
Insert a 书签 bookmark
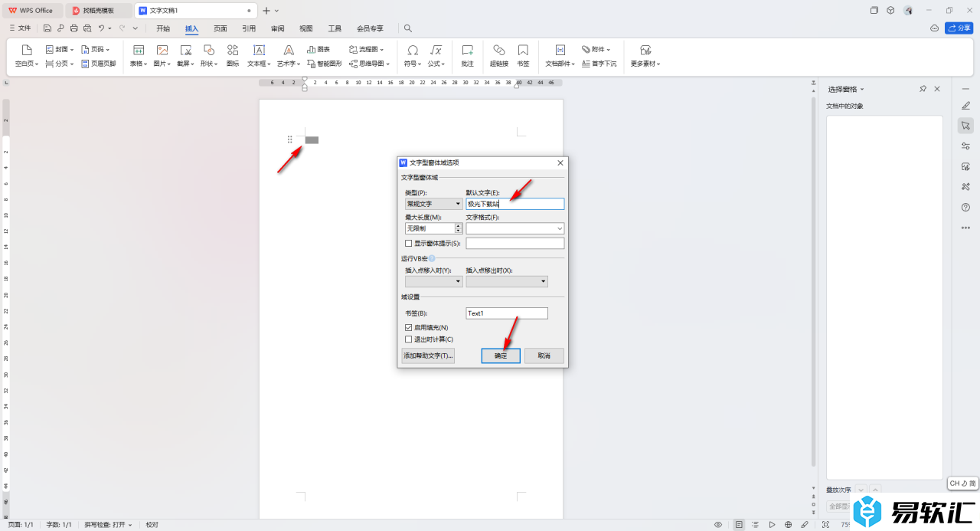pos(523,56)
